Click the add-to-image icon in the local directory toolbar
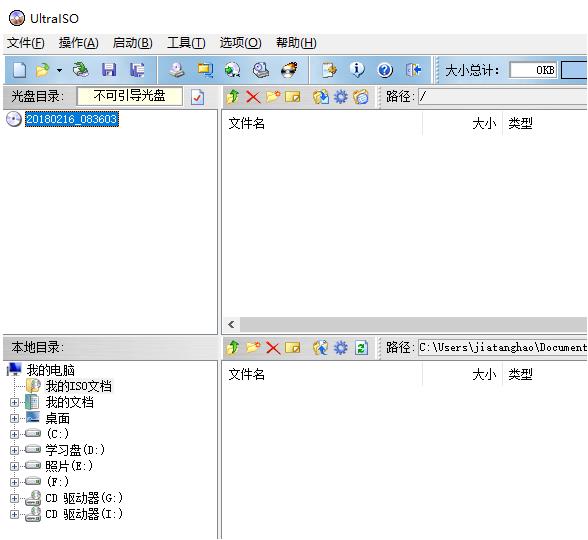The image size is (588, 540). coord(321,348)
